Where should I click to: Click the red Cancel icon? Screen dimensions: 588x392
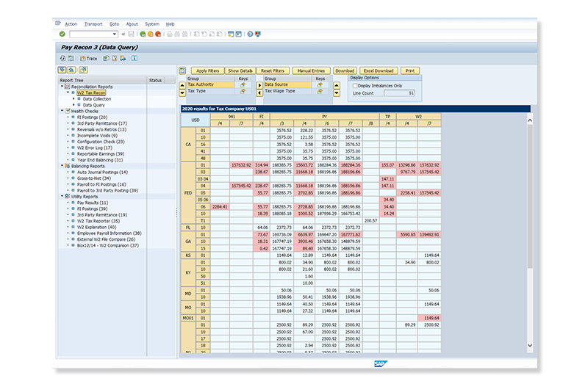[158, 34]
